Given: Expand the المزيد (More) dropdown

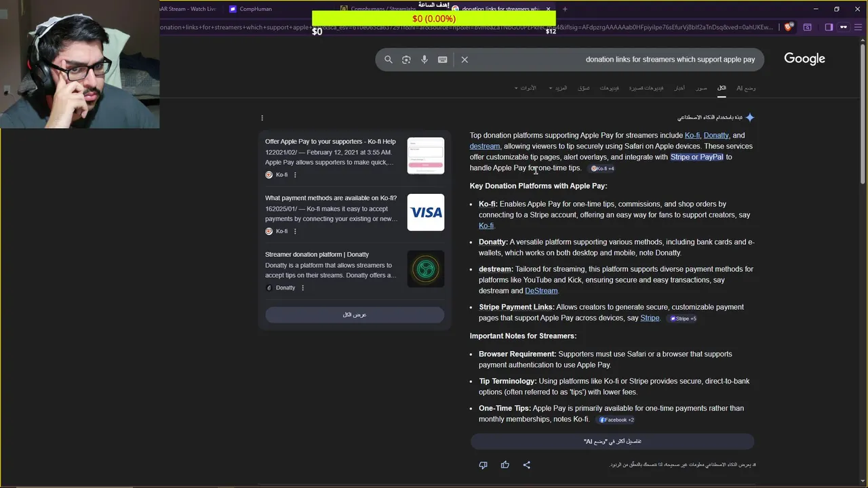Looking at the screenshot, I should pyautogui.click(x=558, y=88).
